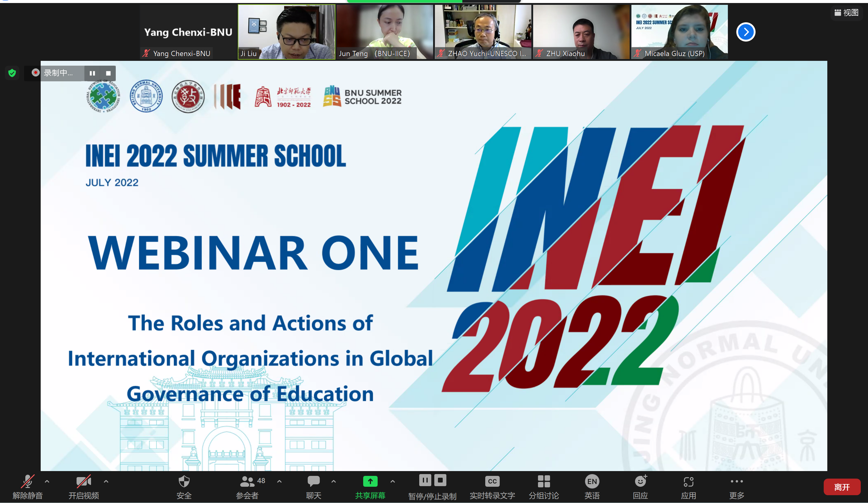The image size is (868, 503).
Task: Expand screen share options chevron
Action: coord(392,482)
